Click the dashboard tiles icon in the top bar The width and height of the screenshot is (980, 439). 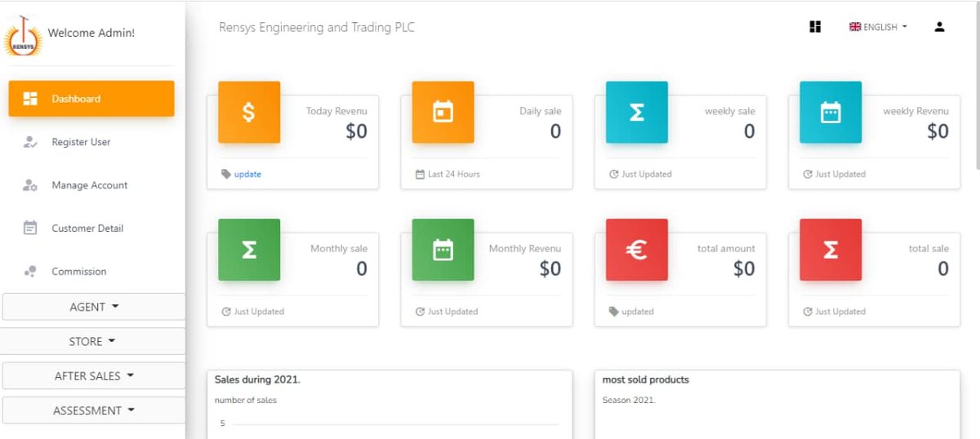[x=815, y=27]
